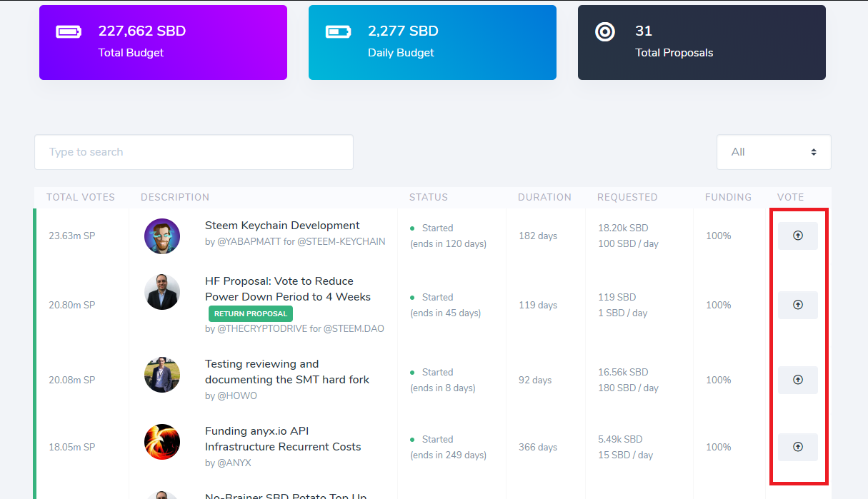
Task: Sort by TOTAL VOTES column header
Action: click(81, 197)
